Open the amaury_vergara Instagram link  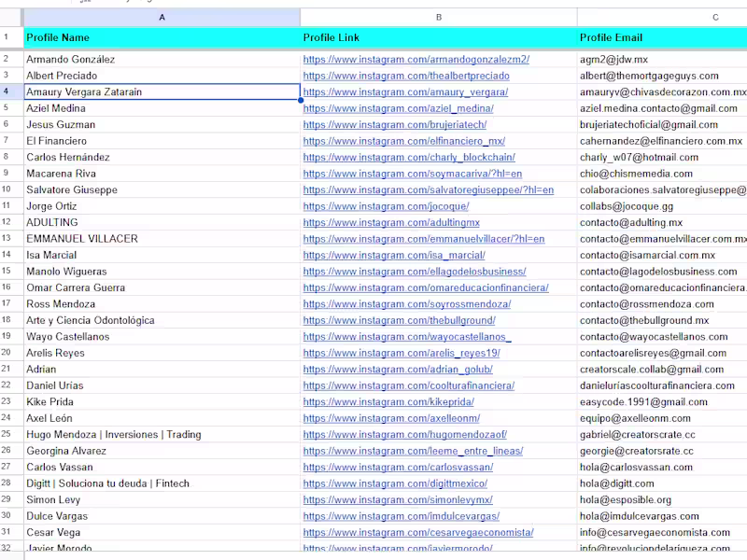pos(405,91)
